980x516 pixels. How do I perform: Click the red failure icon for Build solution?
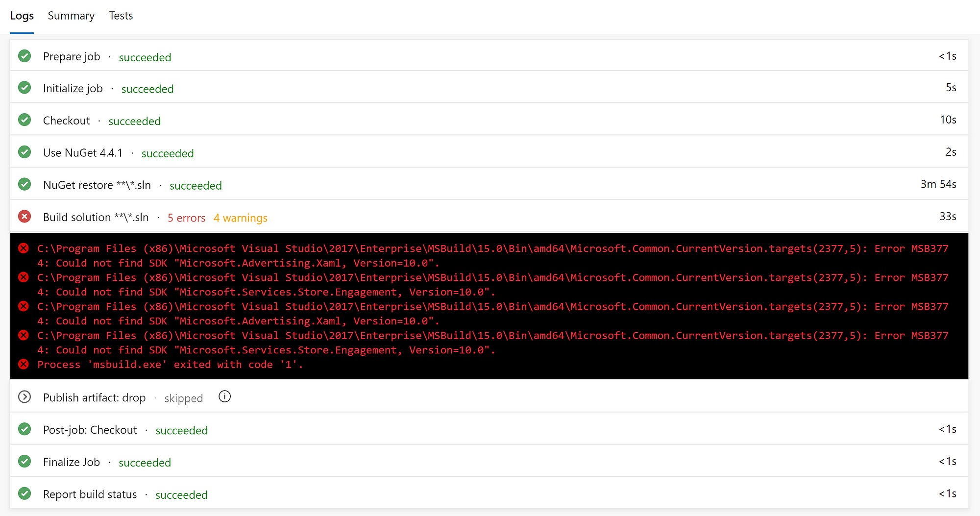point(24,217)
